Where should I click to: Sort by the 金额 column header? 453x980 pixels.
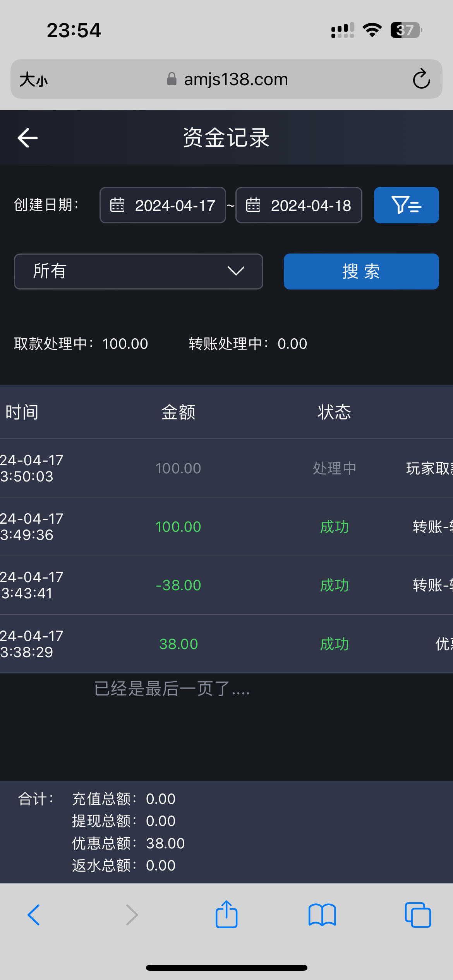(x=178, y=412)
